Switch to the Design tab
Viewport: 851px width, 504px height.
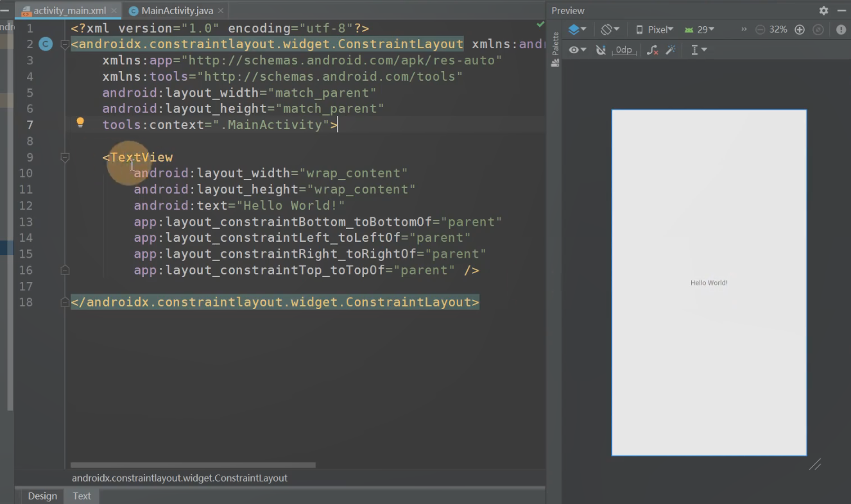42,496
